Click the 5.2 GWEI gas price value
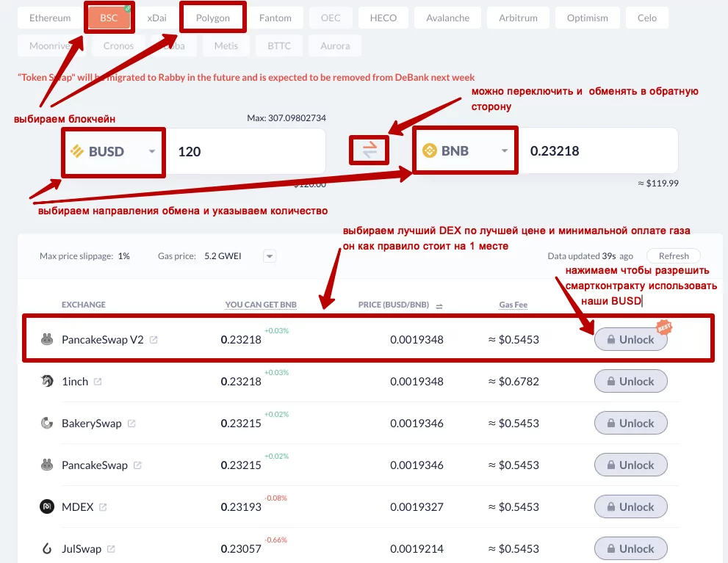 [223, 256]
